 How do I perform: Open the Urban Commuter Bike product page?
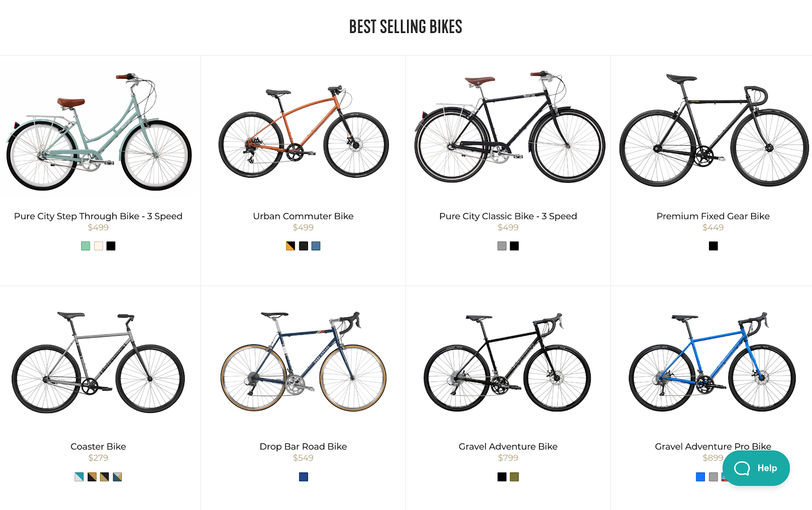click(x=303, y=216)
